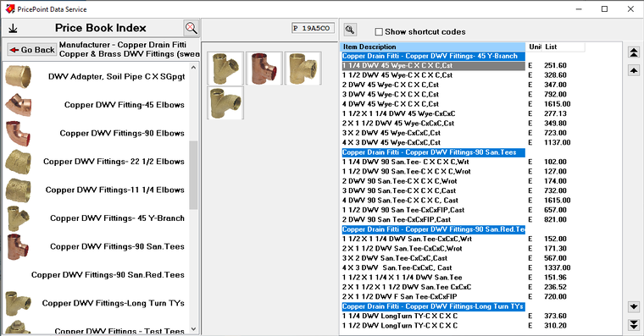Move up item list with single-up arrow
The width and height of the screenshot is (644, 336).
click(x=634, y=70)
